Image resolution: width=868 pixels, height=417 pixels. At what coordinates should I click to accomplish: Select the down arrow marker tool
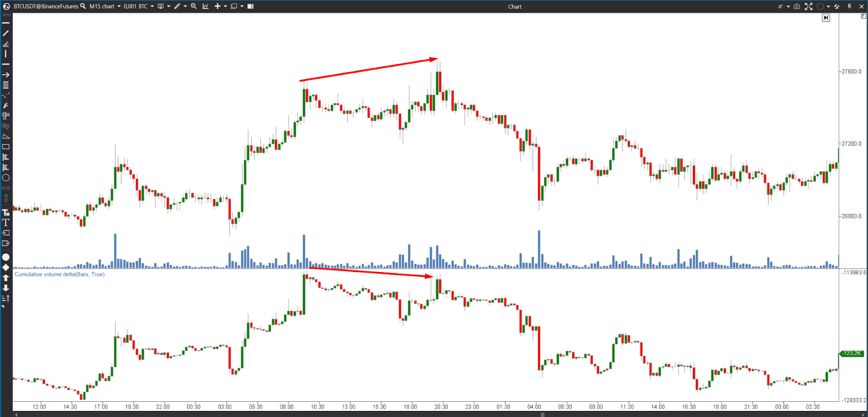pyautogui.click(x=6, y=288)
